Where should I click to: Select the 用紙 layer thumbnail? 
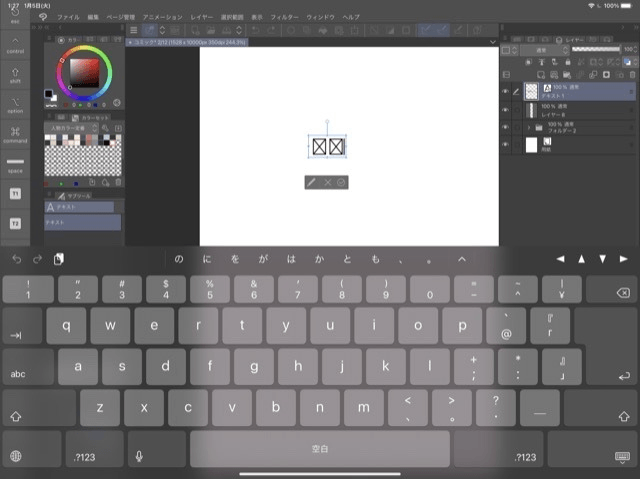pyautogui.click(x=531, y=145)
